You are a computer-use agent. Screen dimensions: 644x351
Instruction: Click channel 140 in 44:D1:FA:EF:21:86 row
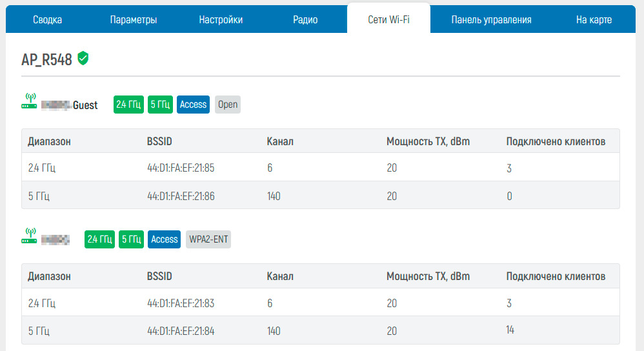[x=274, y=196]
